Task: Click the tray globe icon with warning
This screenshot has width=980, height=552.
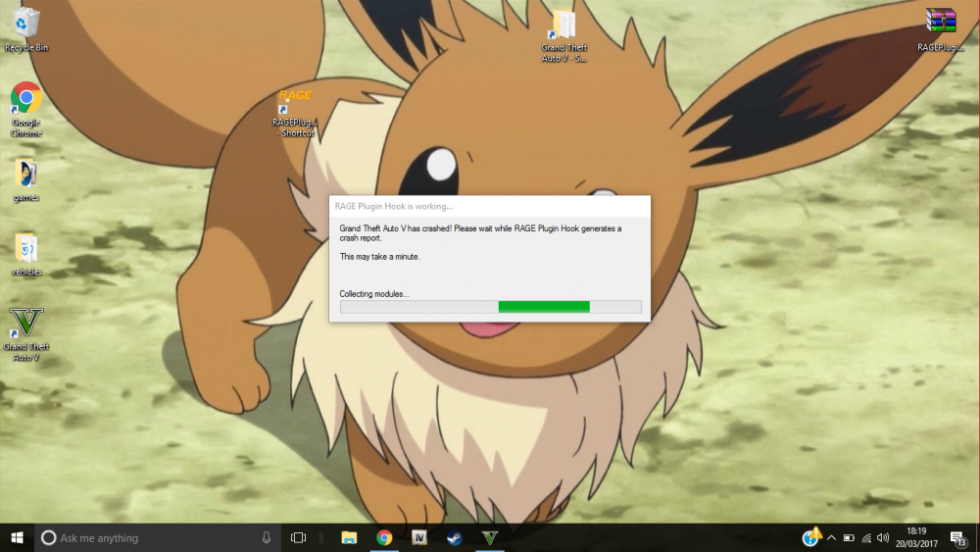Action: pos(811,537)
